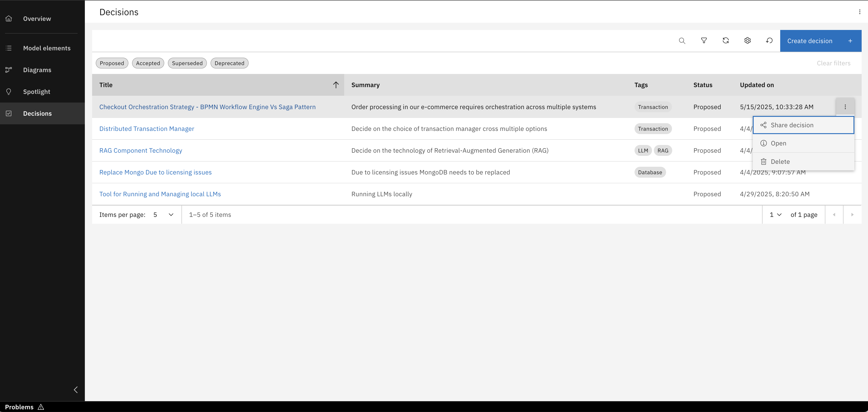Collapse the sidebar with the chevron
The height and width of the screenshot is (412, 868).
tap(76, 390)
